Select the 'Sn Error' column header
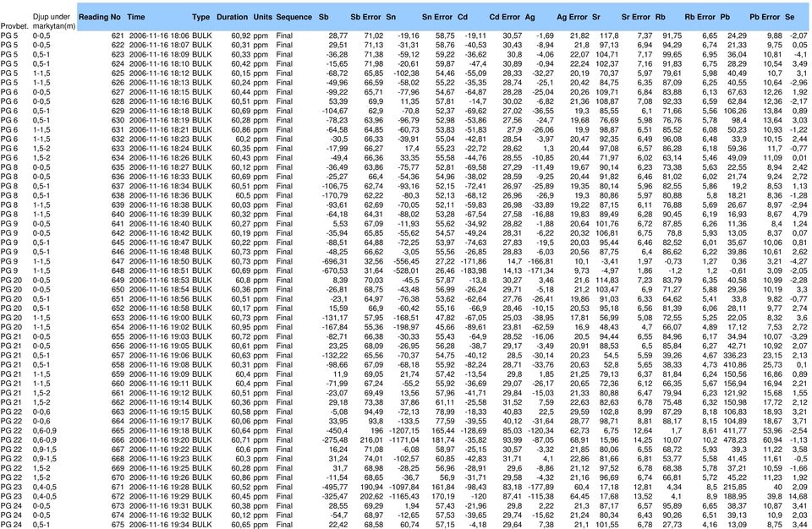Screen dimensions: 812x529 click(x=437, y=17)
